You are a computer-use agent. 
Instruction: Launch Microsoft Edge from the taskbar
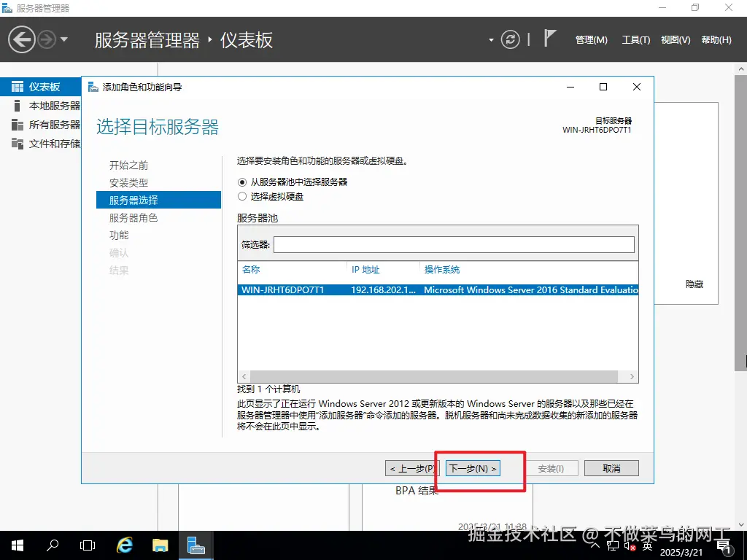(124, 545)
